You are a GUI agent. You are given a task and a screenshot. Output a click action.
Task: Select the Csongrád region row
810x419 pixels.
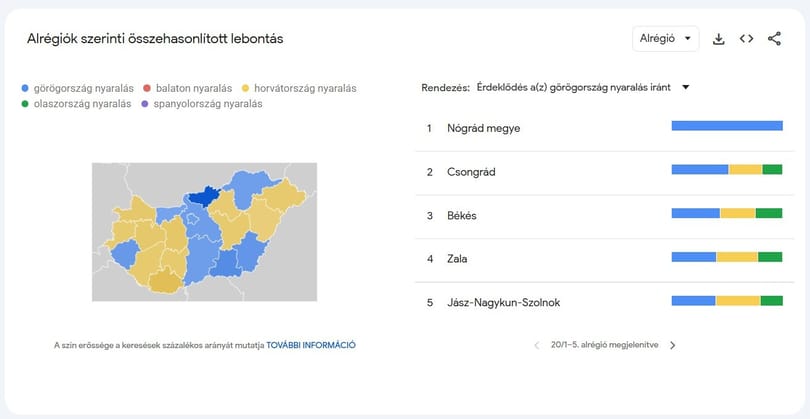click(472, 172)
